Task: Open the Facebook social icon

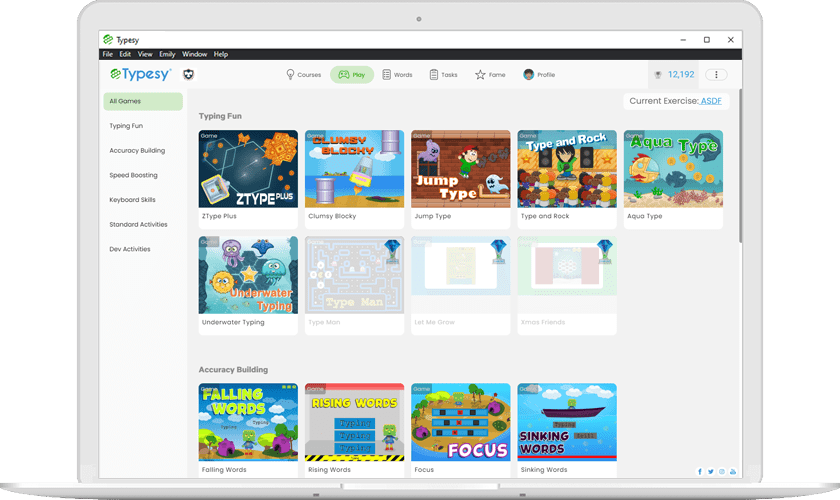Action: point(700,472)
